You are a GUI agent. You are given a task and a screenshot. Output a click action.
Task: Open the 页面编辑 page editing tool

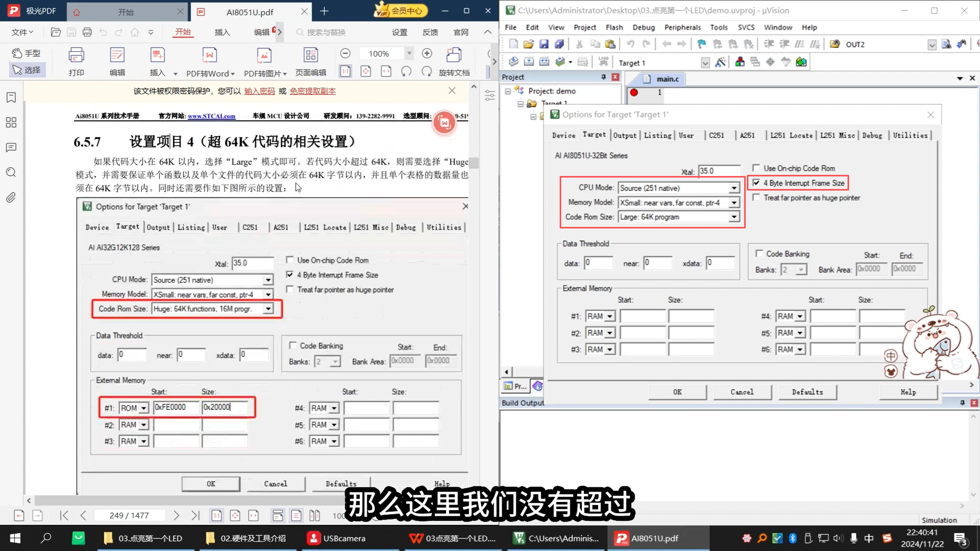click(310, 61)
